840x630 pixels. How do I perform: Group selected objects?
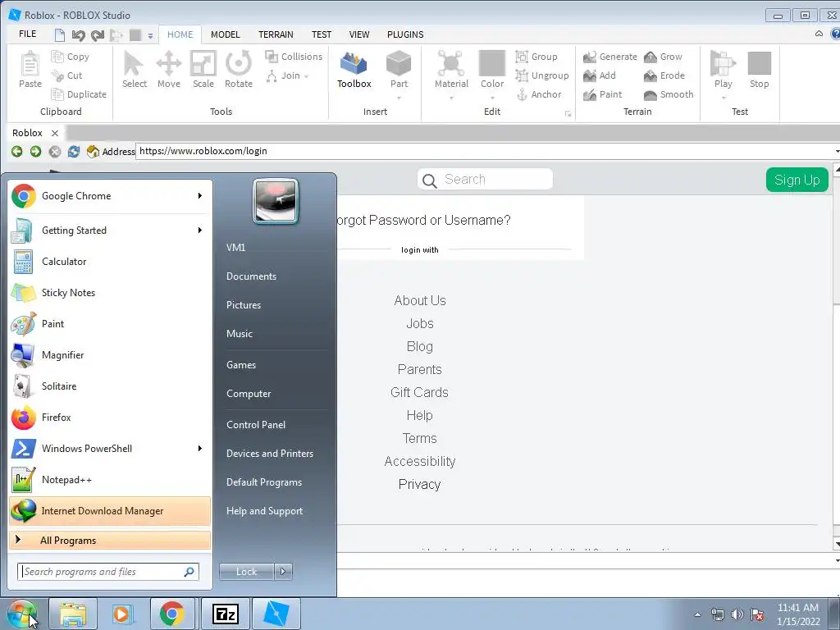[x=536, y=57]
